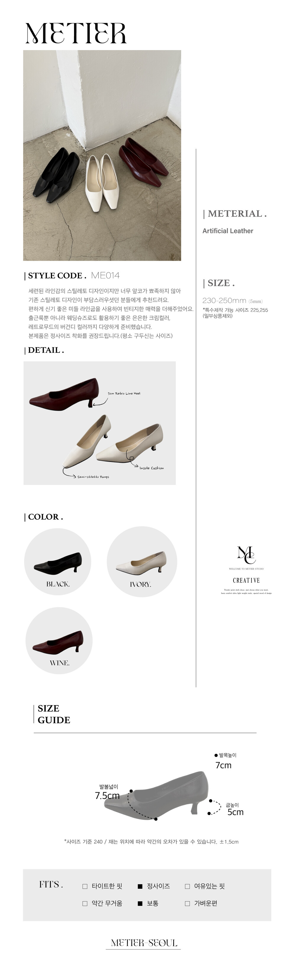Toggle the 보통 checkbox
The height and width of the screenshot is (980, 296).
pos(140,904)
